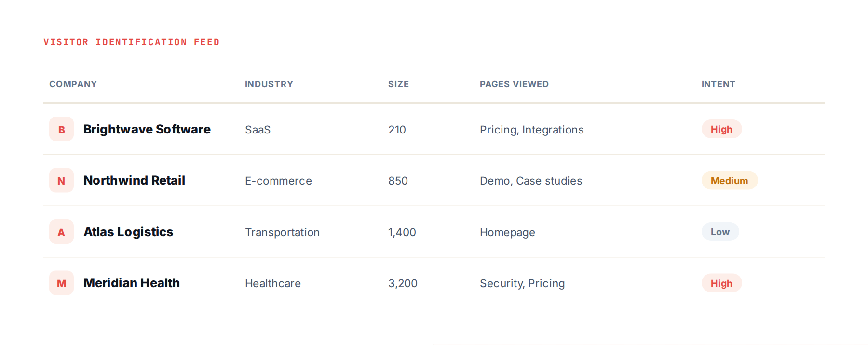
Task: Click the Low intent badge for Atlas
Action: 720,232
